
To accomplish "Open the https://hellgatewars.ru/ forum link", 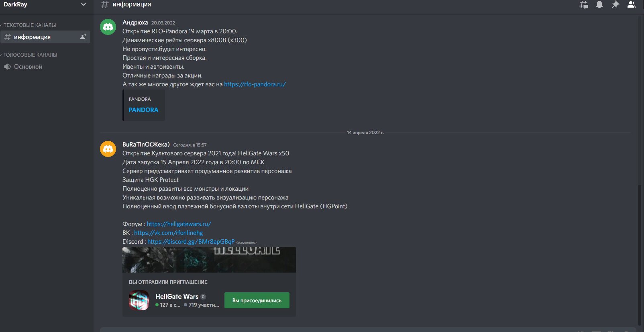I will pos(179,224).
